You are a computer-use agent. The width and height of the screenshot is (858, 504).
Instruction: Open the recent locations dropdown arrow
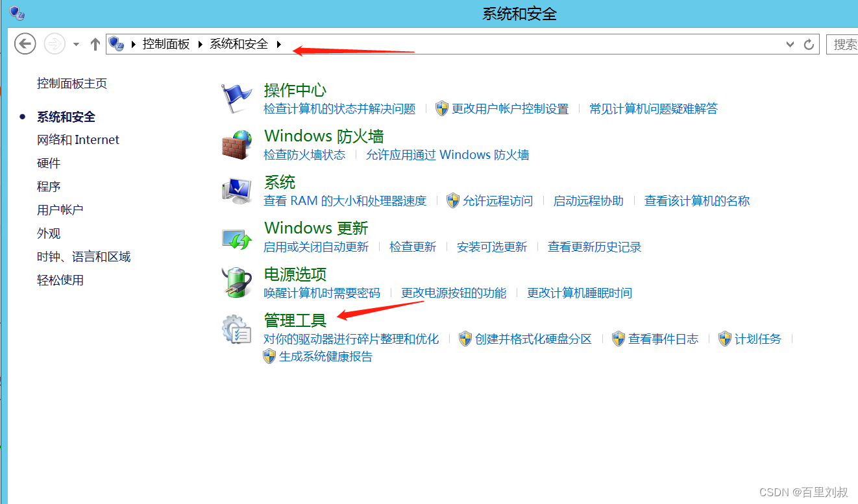coord(76,44)
